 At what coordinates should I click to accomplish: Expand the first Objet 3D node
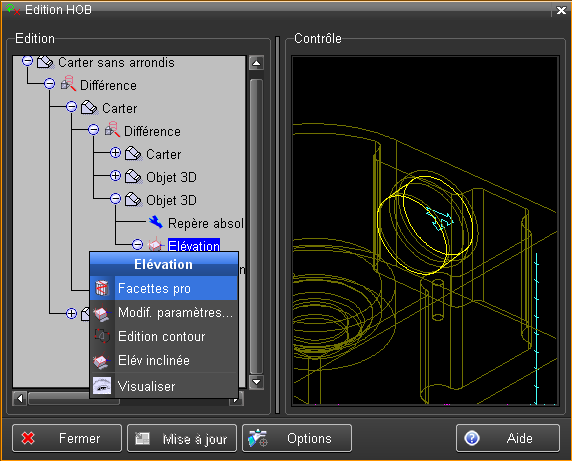click(x=115, y=176)
